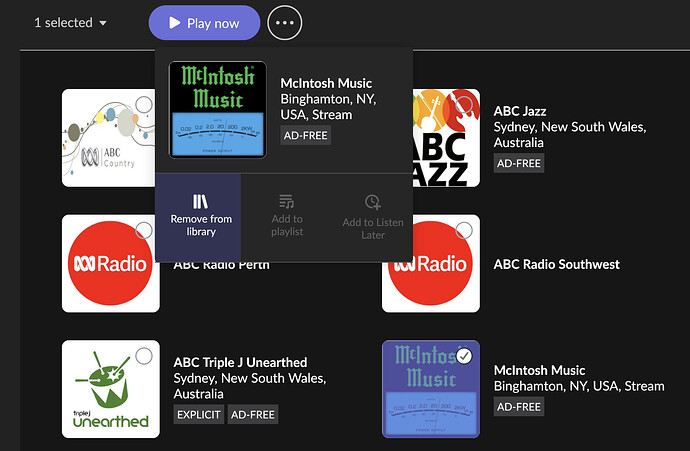Image resolution: width=690 pixels, height=451 pixels.
Task: Click 'Binghamton, NY, USA, Stream' in the grid
Action: pos(579,386)
